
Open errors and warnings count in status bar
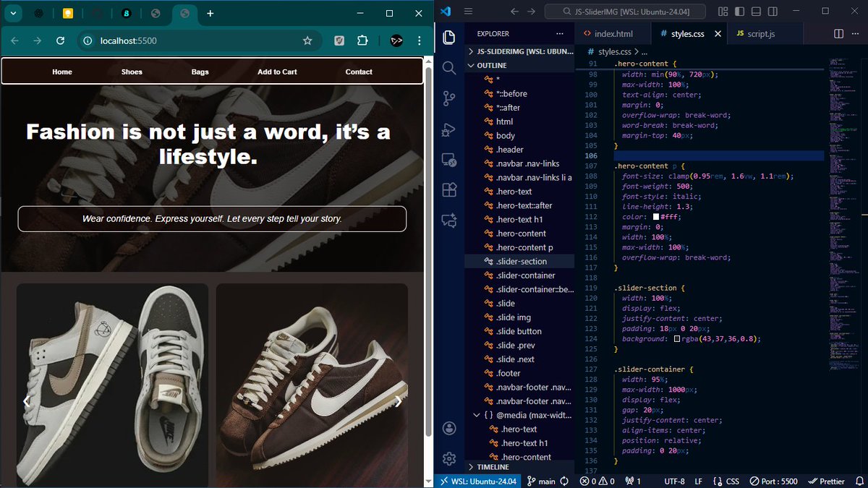[597, 481]
